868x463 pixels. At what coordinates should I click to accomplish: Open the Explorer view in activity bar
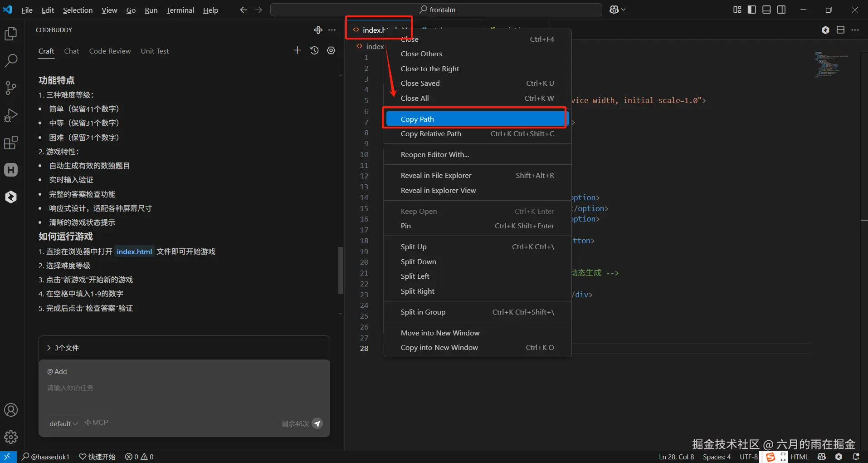click(11, 34)
